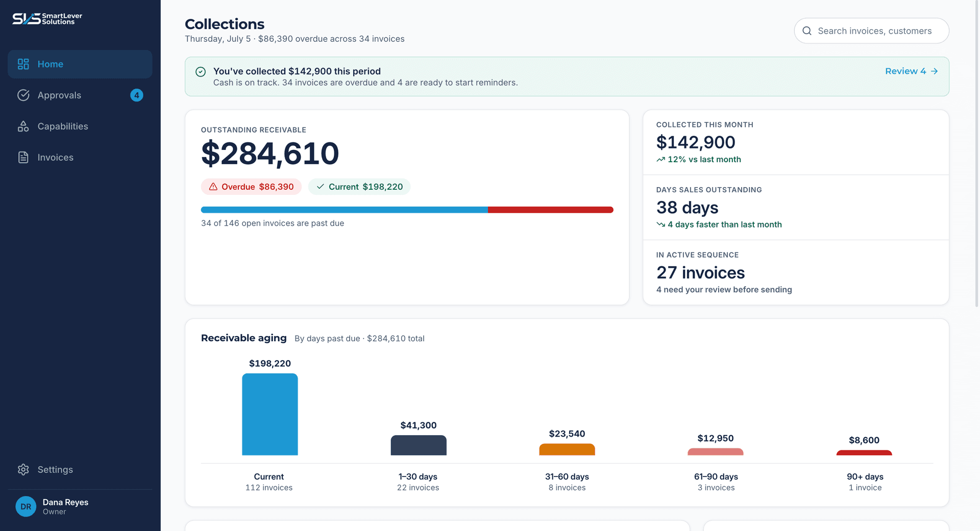980x531 pixels.
Task: Click '4 days faster than last month'
Action: (x=725, y=224)
